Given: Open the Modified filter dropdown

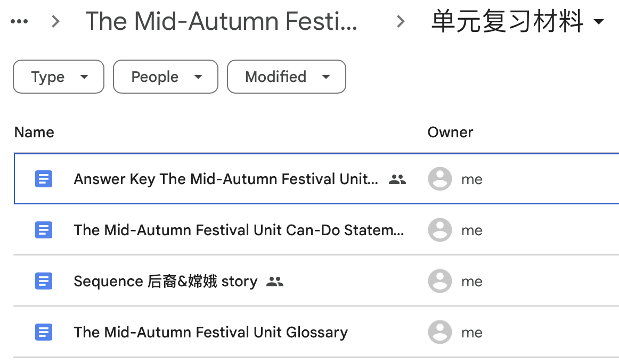Looking at the screenshot, I should pos(287,77).
